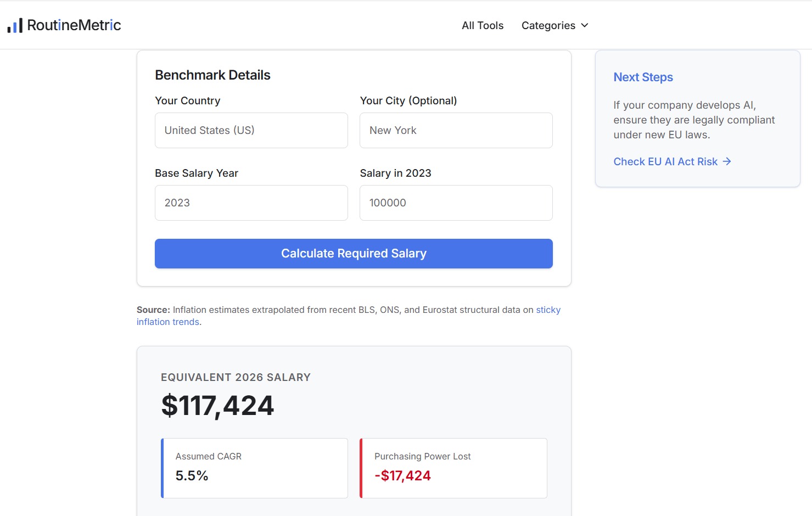Open the All Tools menu item
The width and height of the screenshot is (812, 516).
tap(483, 25)
